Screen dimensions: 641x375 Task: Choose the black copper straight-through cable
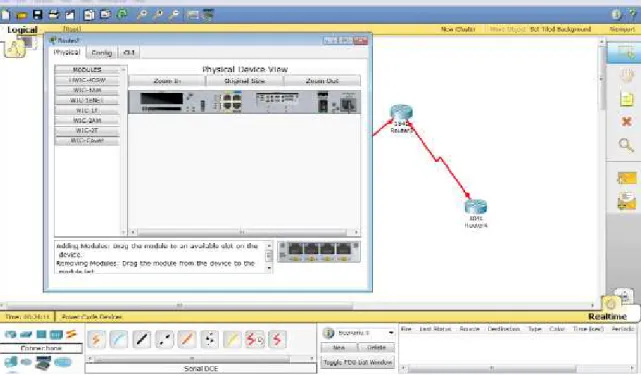[142, 339]
